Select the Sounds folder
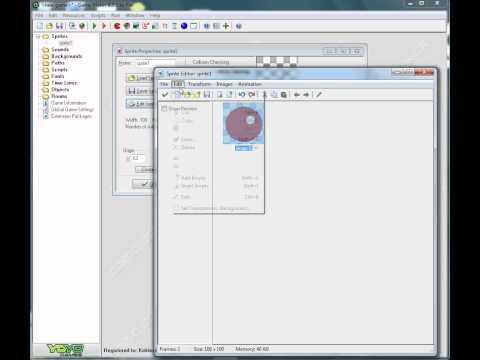 pyautogui.click(x=60, y=49)
